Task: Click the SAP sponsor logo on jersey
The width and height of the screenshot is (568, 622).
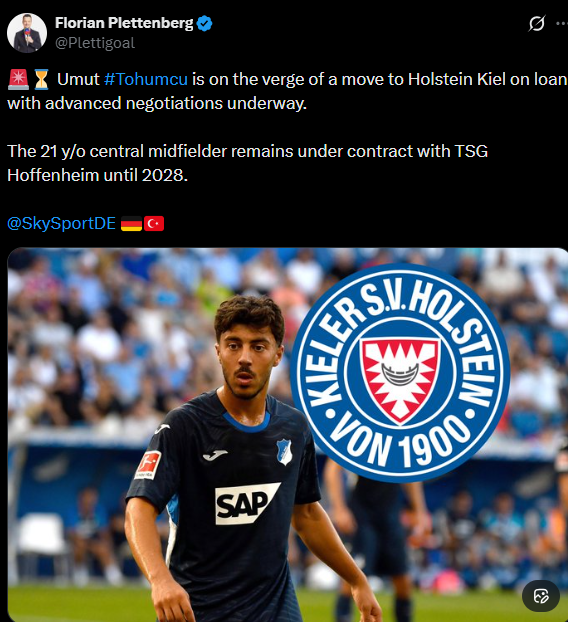Action: [x=247, y=503]
